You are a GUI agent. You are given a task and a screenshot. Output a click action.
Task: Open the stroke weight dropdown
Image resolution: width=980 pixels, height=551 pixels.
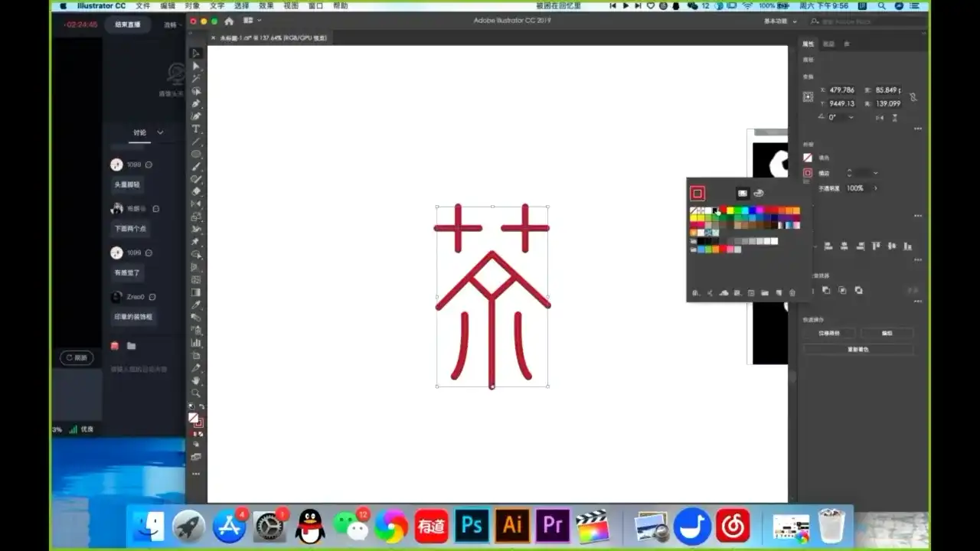876,172
